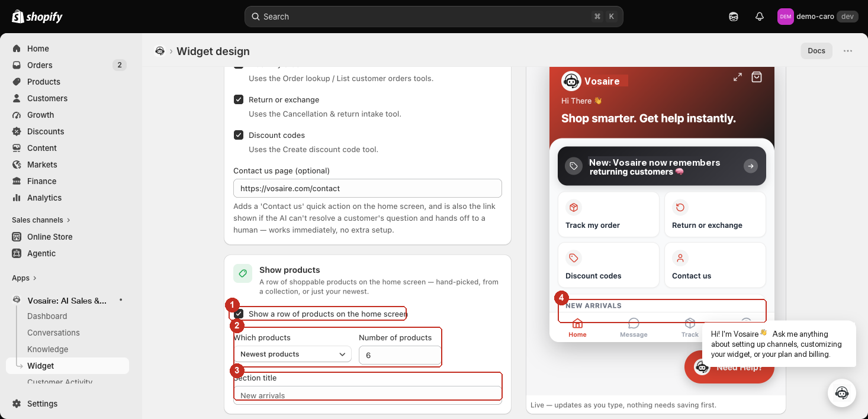Edit the Number of products field
This screenshot has width=868, height=419.
pos(400,355)
